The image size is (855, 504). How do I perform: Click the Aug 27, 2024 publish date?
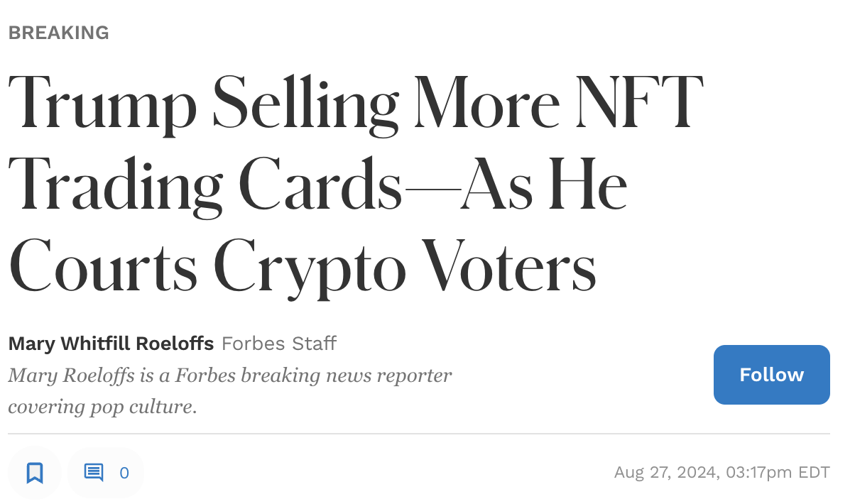point(665,472)
